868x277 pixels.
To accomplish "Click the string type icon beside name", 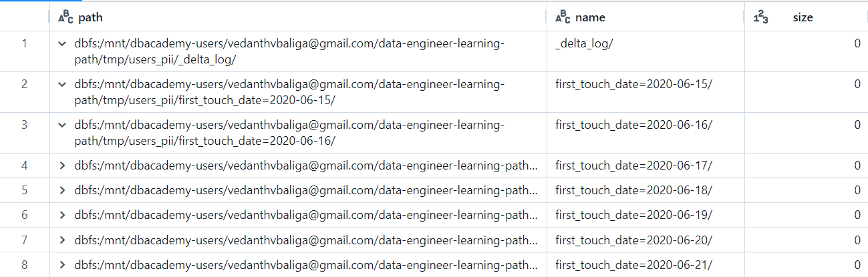I will point(562,17).
